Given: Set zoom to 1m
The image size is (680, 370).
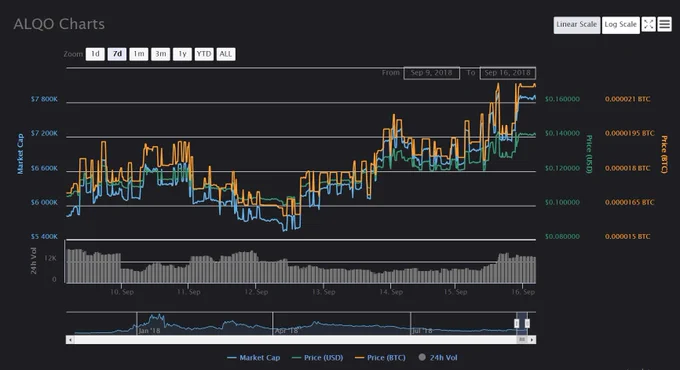Looking at the screenshot, I should click(x=139, y=54).
